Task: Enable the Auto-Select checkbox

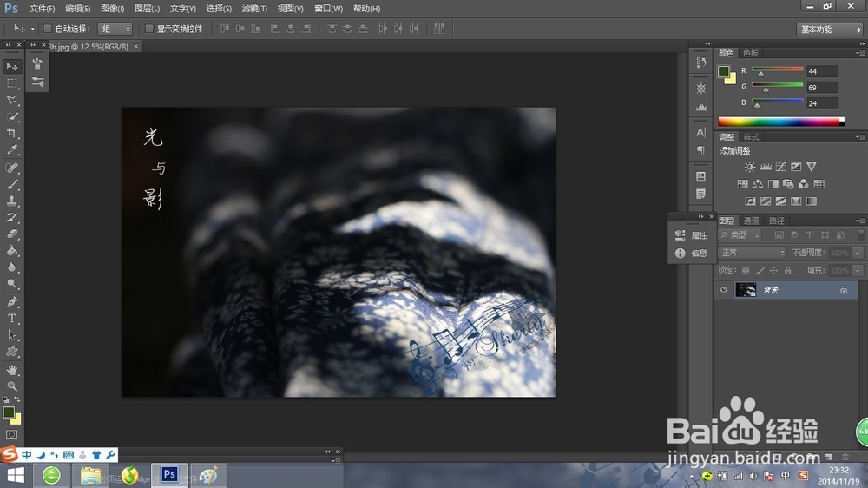Action: (x=48, y=29)
